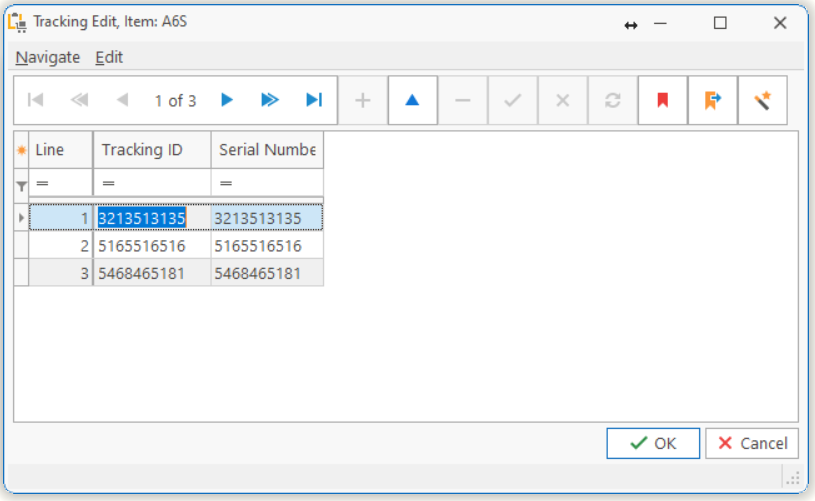Set a bookmark with the red icon
The height and width of the screenshot is (501, 815).
pyautogui.click(x=662, y=101)
